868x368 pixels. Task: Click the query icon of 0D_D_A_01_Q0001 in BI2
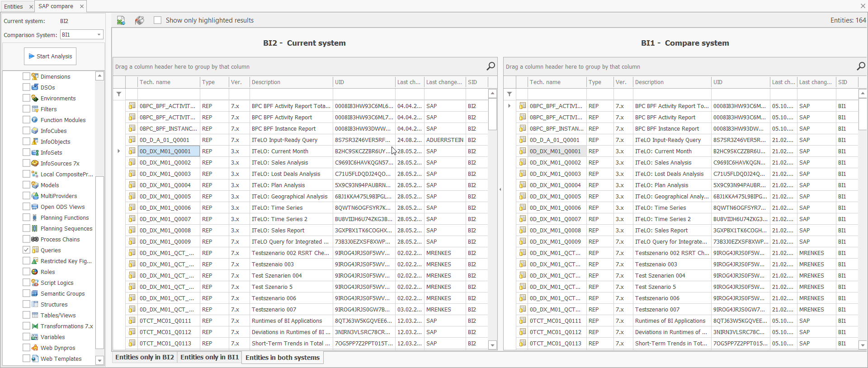pos(132,140)
